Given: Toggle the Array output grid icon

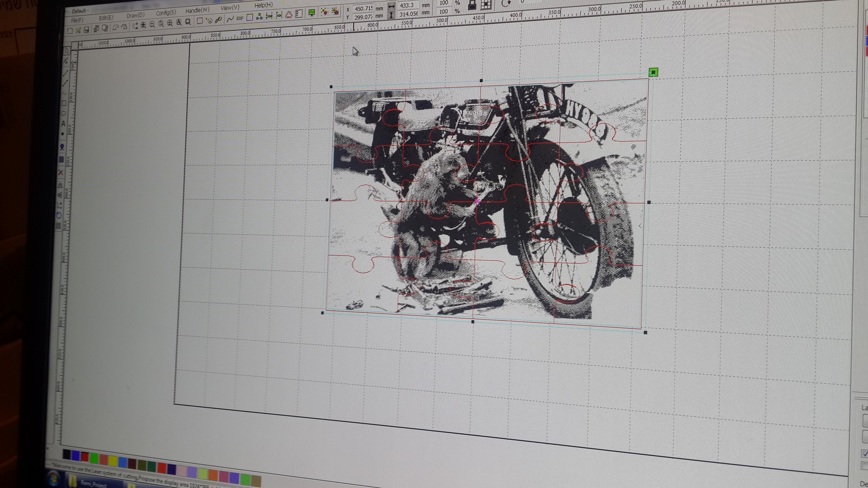Looking at the screenshot, I should (486, 6).
